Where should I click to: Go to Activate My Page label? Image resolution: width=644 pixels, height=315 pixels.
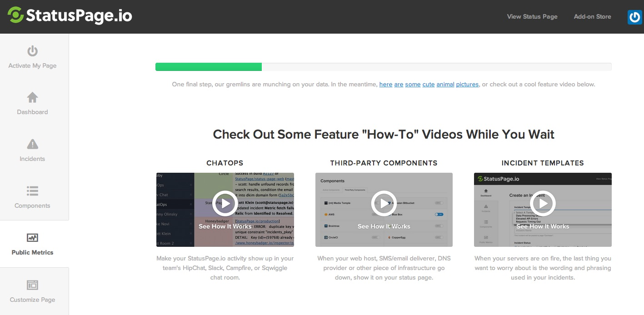coord(32,65)
